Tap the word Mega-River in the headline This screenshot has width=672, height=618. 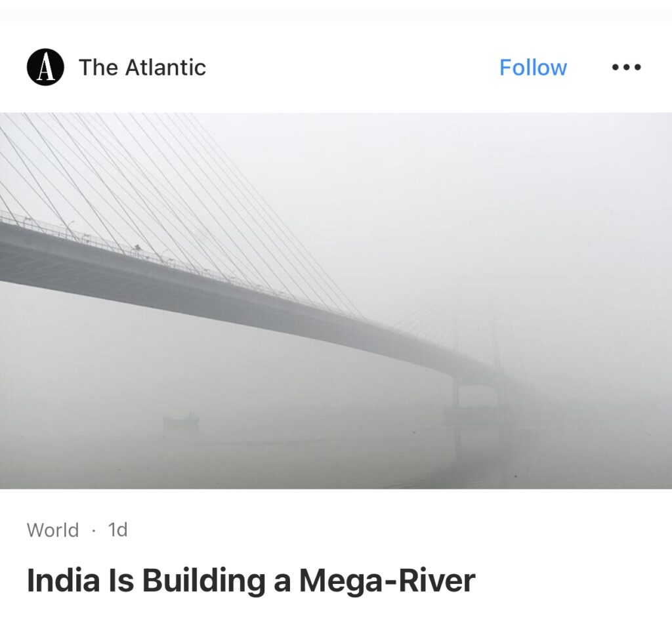pos(387,581)
